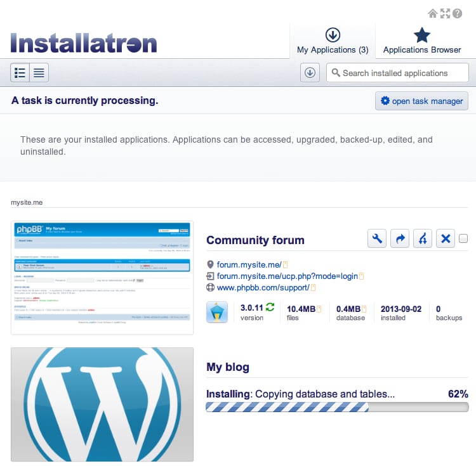
Task: Open the My Applications (3) tab
Action: click(333, 41)
